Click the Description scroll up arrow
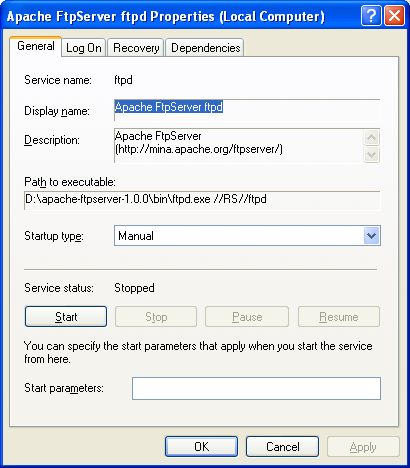This screenshot has width=410, height=468. [371, 137]
